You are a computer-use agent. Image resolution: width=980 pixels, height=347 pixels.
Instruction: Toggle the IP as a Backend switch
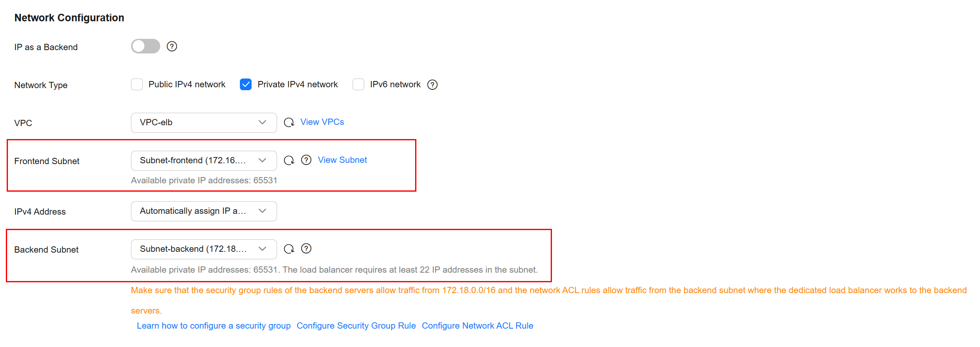click(x=146, y=46)
